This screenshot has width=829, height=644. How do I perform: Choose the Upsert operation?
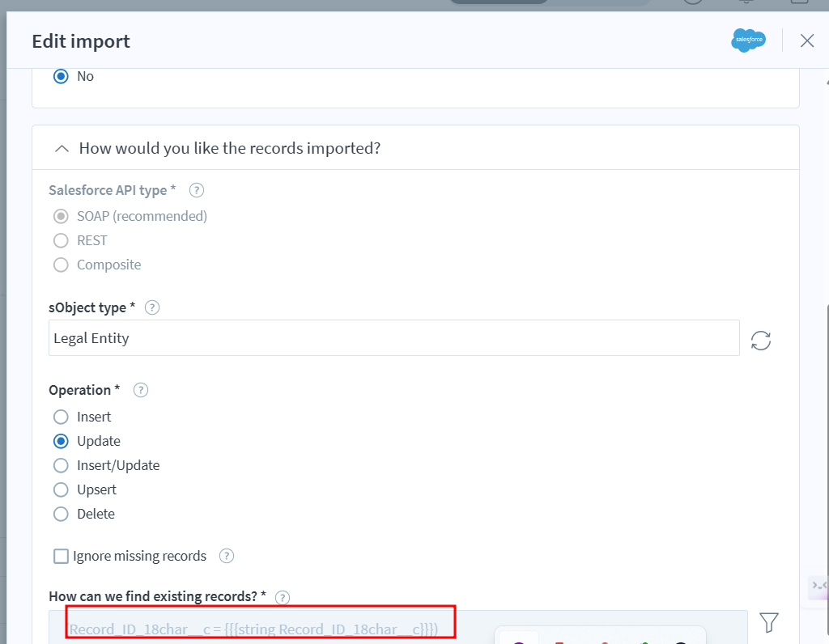[x=61, y=490]
